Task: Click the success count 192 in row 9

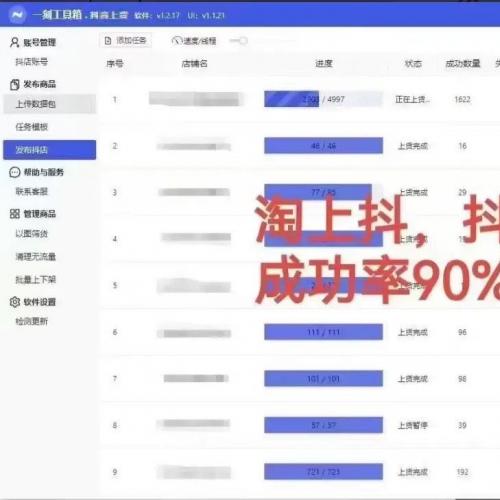Action: 462,472
